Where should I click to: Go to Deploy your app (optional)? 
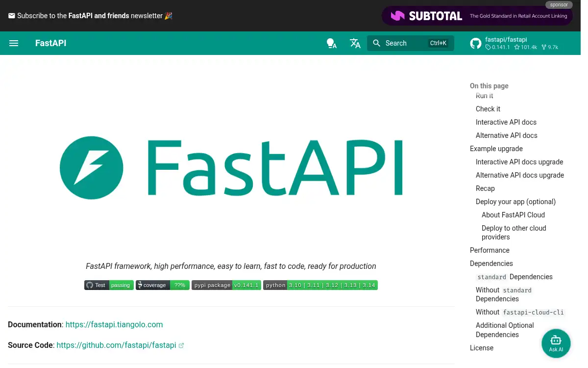516,202
